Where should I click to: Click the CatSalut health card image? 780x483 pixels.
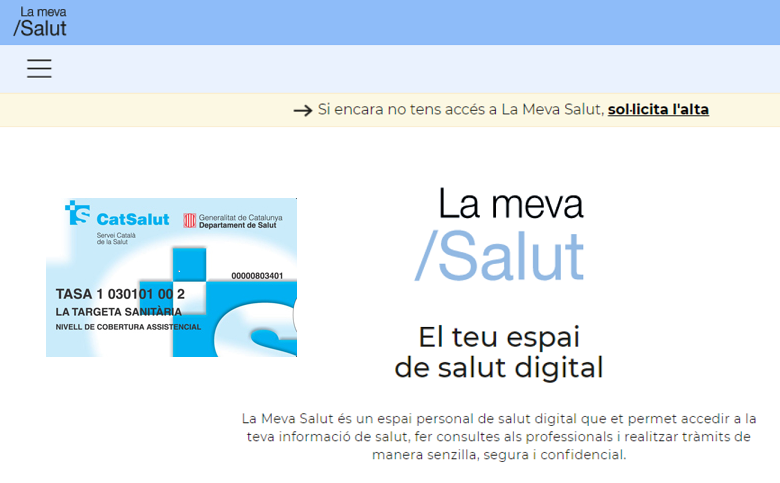click(172, 277)
